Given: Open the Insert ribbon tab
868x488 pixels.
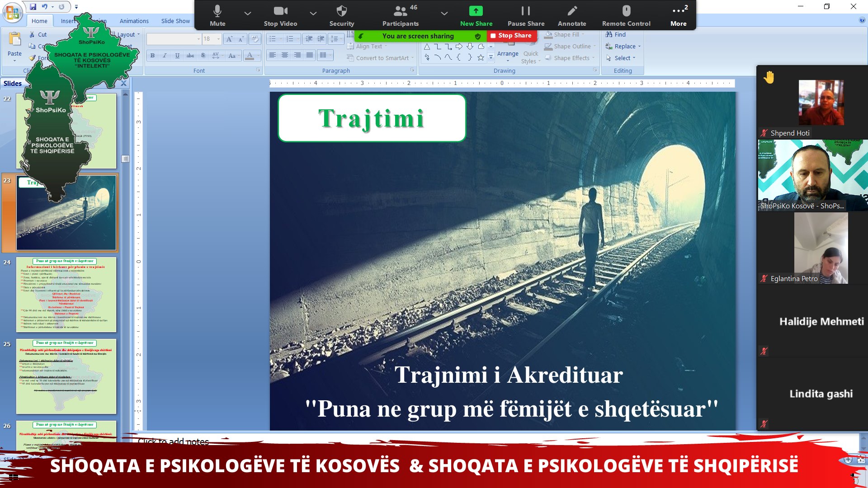Looking at the screenshot, I should click(68, 21).
